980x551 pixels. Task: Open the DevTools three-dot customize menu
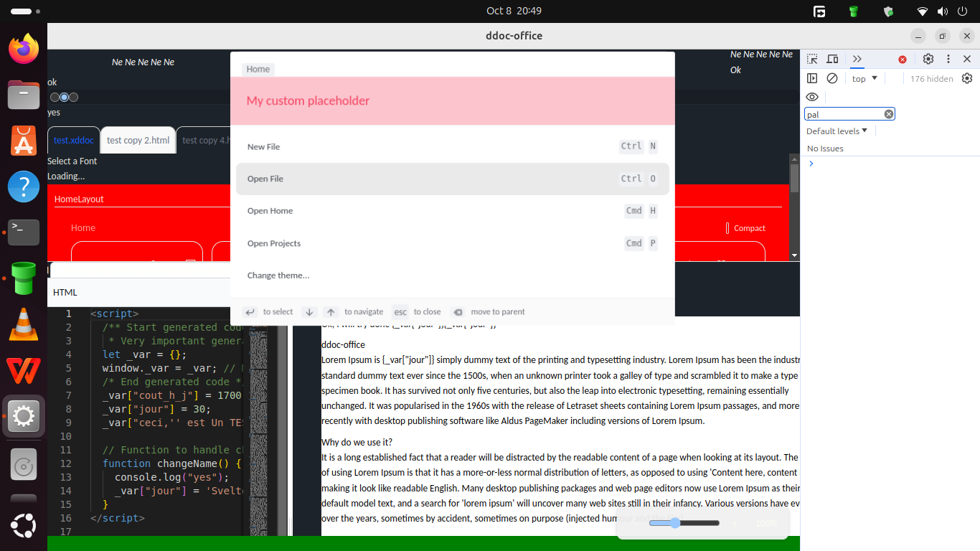tap(948, 59)
